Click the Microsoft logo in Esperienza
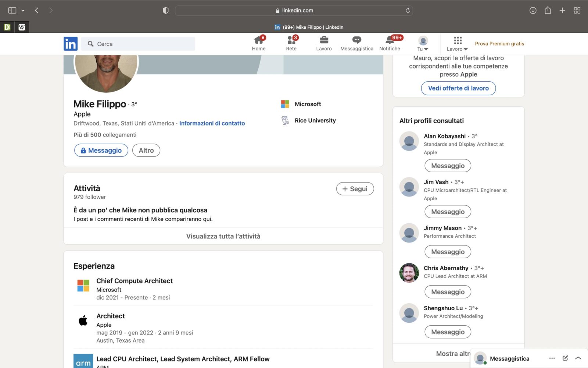The height and width of the screenshot is (368, 588). 83,286
